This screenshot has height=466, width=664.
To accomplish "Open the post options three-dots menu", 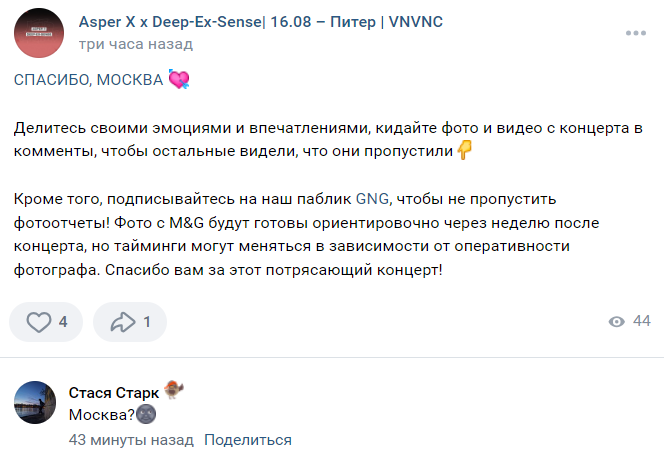I will point(637,33).
